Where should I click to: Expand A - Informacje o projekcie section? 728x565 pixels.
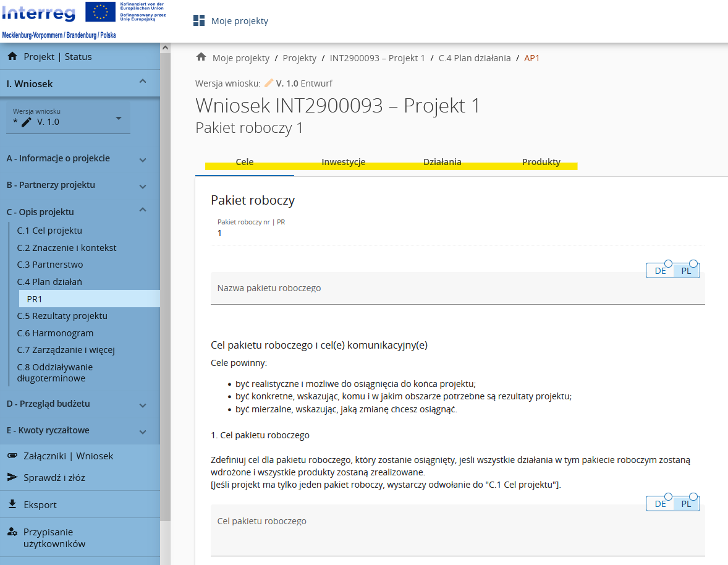(143, 159)
